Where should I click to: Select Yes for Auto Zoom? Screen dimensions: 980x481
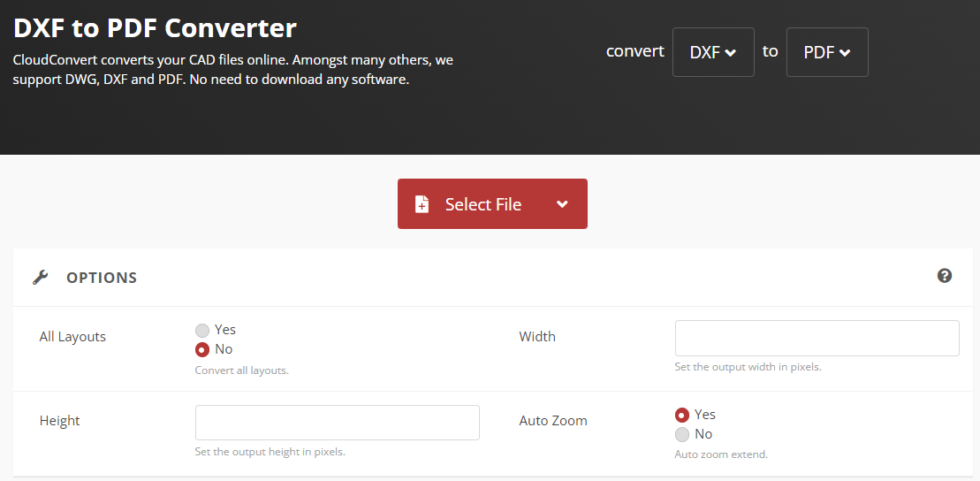[x=682, y=415]
